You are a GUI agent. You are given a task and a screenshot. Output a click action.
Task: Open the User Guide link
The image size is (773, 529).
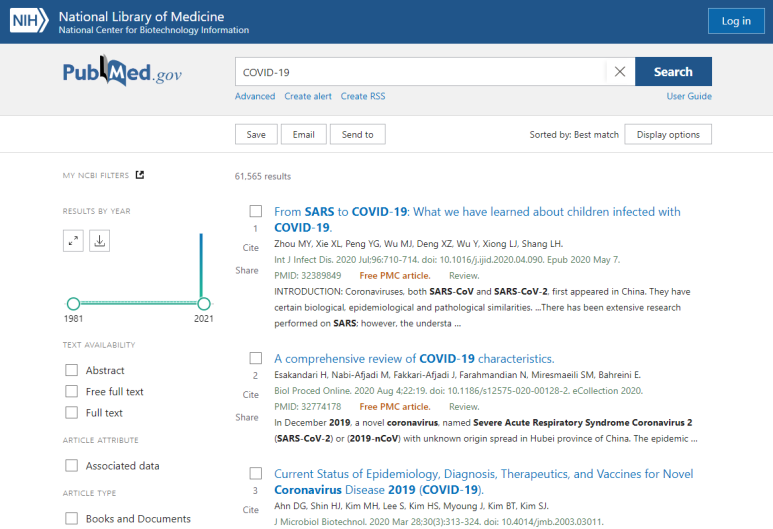pos(689,96)
